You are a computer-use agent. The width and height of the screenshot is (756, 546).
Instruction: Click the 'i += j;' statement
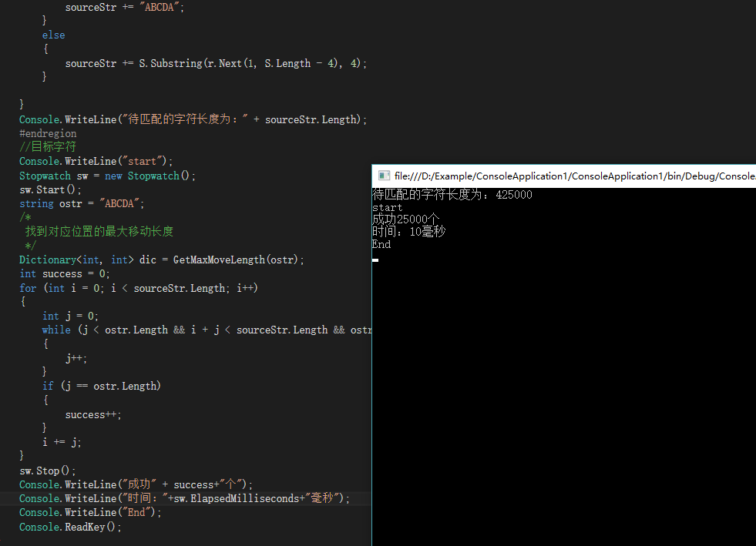tap(62, 442)
